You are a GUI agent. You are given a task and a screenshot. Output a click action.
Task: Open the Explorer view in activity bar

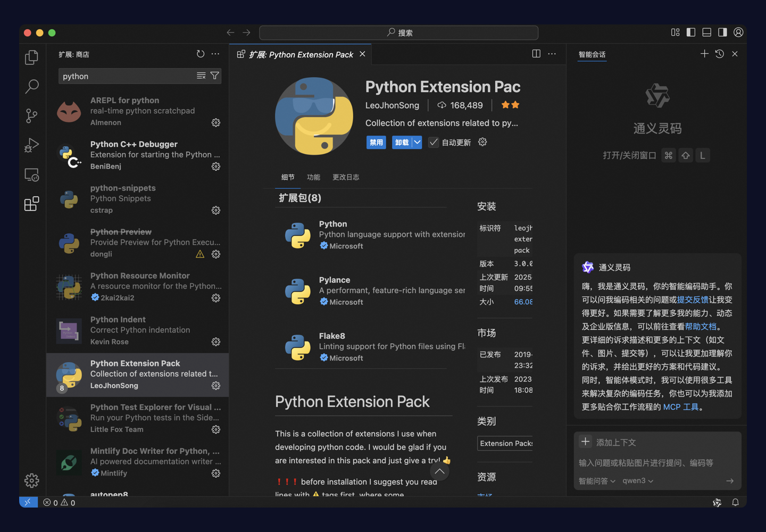(x=31, y=57)
